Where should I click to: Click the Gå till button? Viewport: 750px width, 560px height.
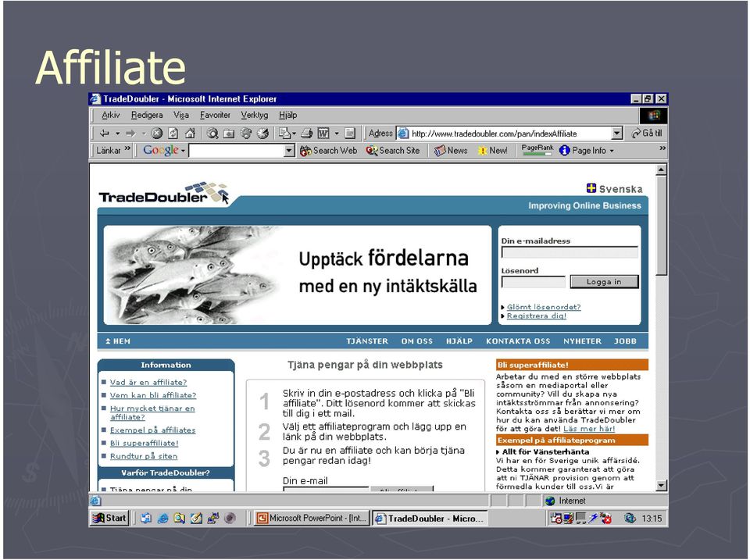click(647, 133)
